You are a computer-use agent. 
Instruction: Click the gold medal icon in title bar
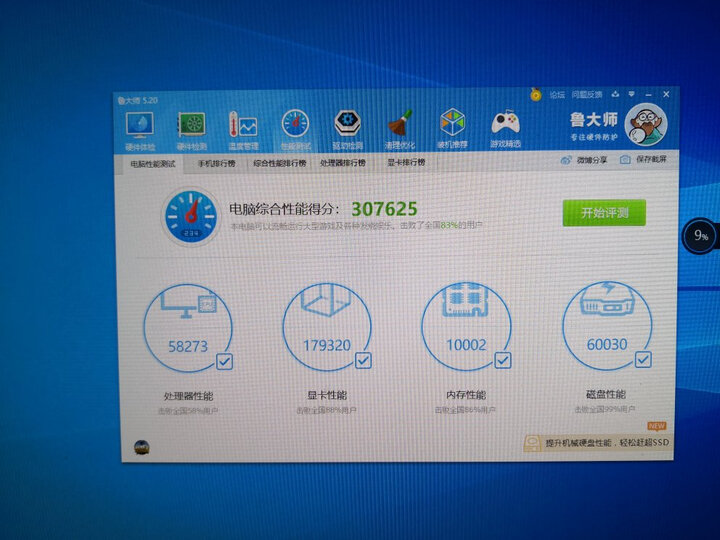click(535, 95)
